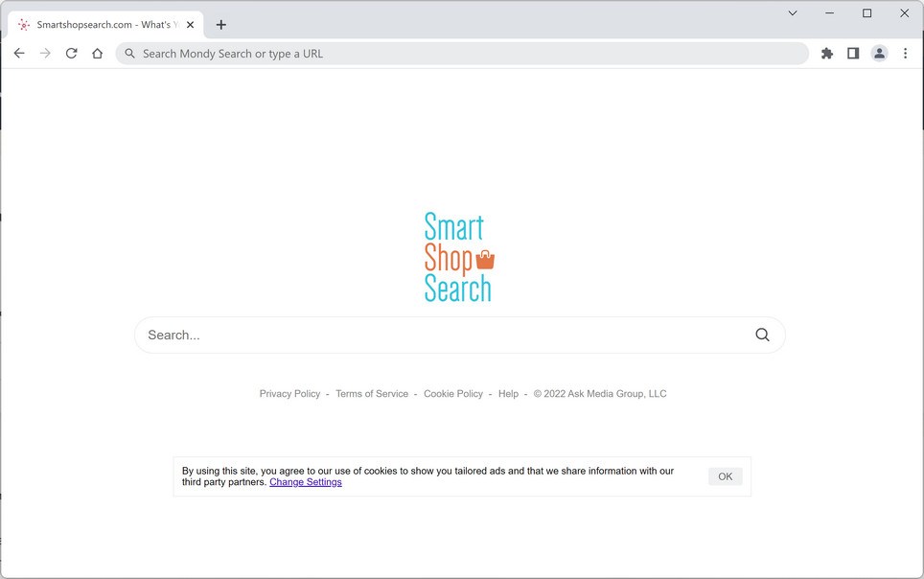Click the Change Settings link

pyautogui.click(x=305, y=482)
